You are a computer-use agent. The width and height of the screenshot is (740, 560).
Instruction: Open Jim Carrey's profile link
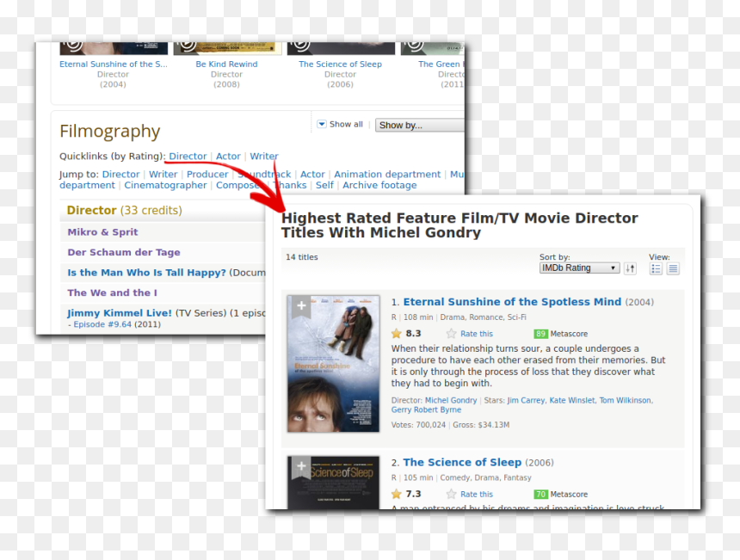click(527, 400)
